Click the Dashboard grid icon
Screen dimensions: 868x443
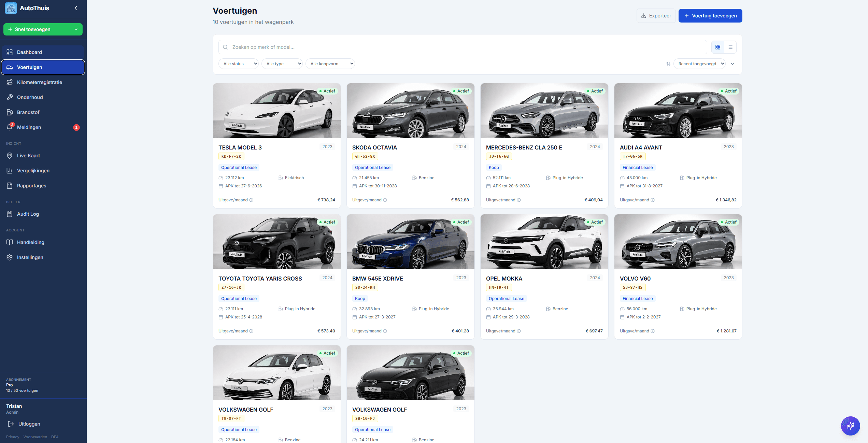[10, 52]
